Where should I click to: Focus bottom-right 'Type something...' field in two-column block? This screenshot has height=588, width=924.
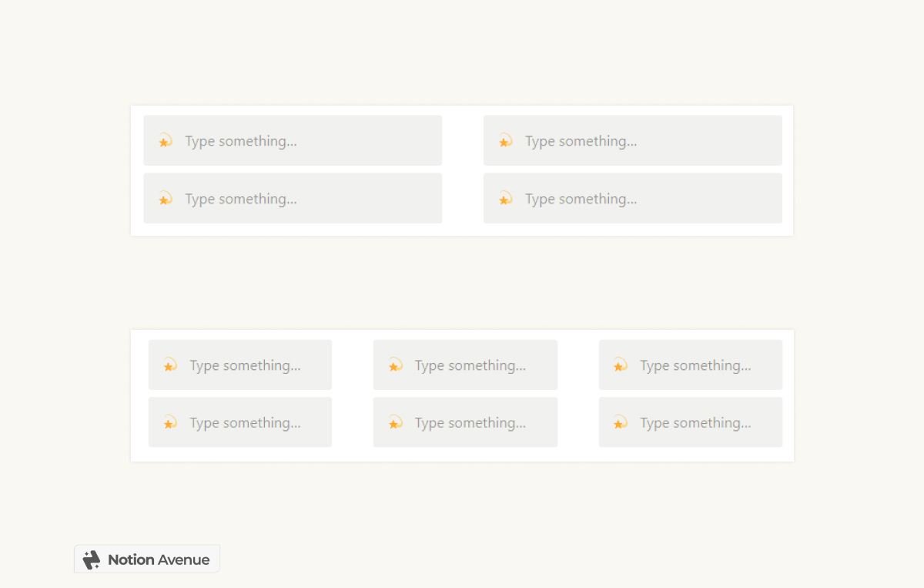click(581, 199)
